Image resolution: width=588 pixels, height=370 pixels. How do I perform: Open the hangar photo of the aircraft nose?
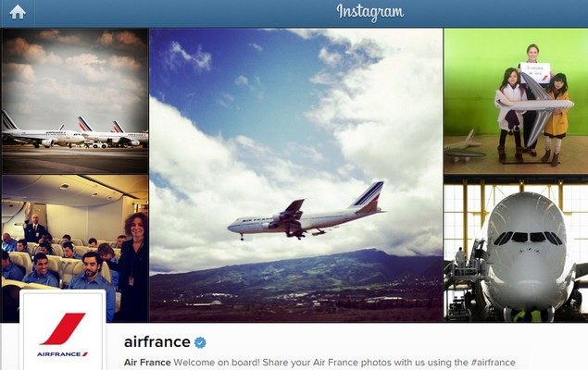click(516, 249)
